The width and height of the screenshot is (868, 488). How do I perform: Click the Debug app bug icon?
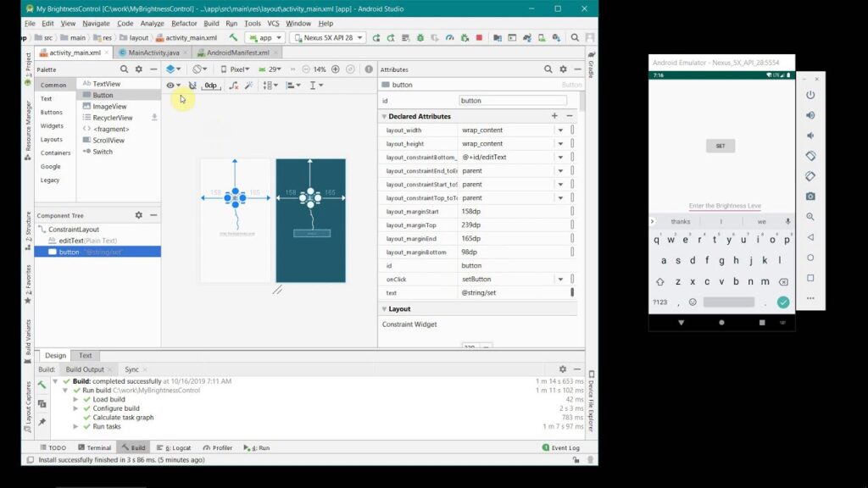click(x=420, y=37)
